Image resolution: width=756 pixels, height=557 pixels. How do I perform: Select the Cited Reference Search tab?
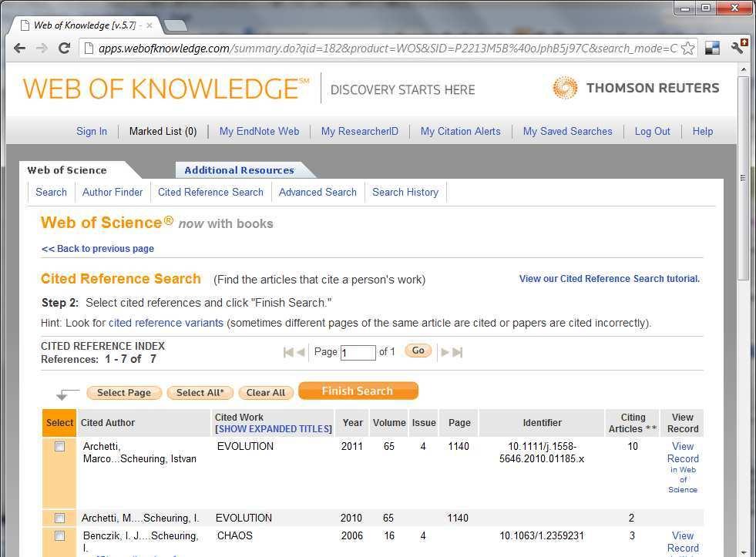210,193
